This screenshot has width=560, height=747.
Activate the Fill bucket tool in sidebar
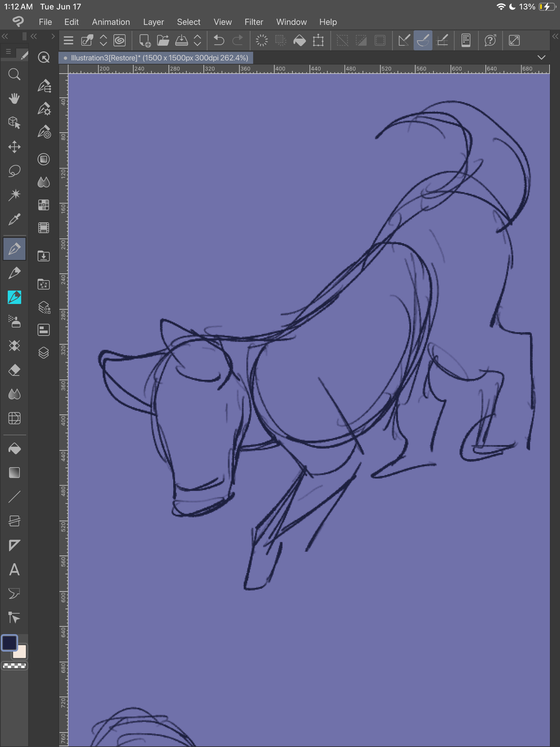click(x=14, y=449)
